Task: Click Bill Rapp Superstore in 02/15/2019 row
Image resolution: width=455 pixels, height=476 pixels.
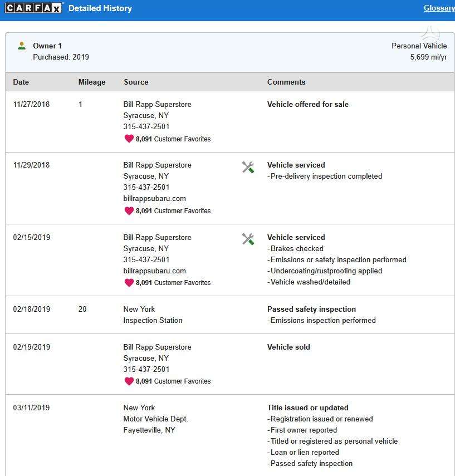Action: (158, 237)
